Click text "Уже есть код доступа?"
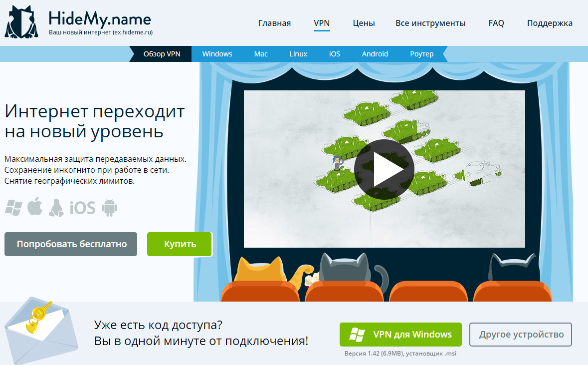Screen dimensions: 588x365 click(x=158, y=325)
